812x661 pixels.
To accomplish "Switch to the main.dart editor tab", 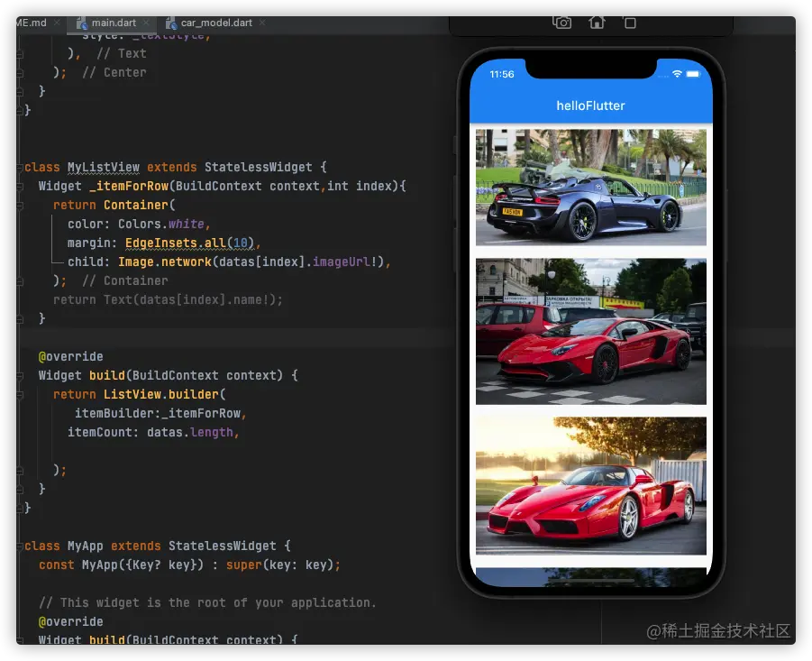I will point(114,23).
